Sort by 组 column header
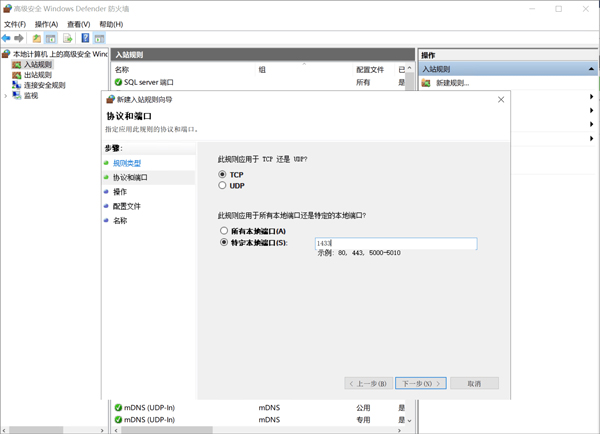 tap(262, 70)
